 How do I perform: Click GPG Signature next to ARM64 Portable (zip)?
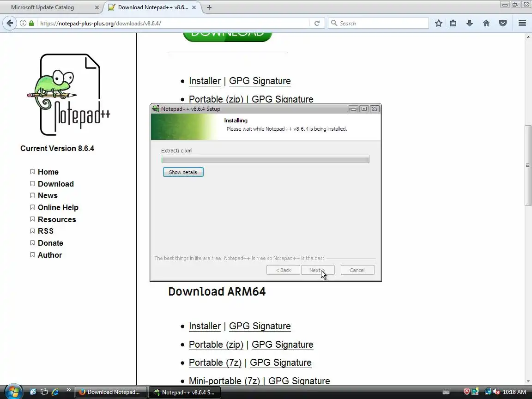282,345
